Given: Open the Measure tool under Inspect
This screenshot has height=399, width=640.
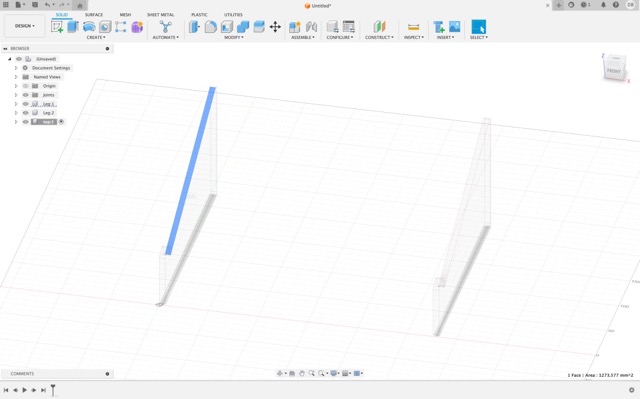Looking at the screenshot, I should point(413,27).
